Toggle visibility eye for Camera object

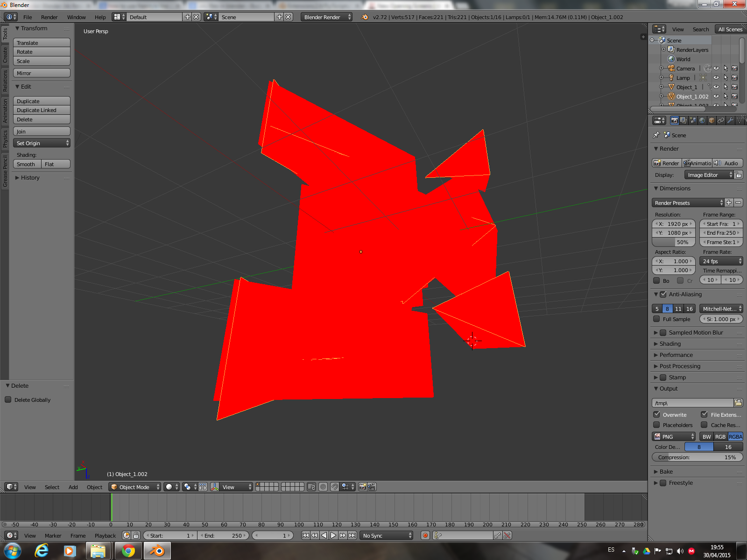pyautogui.click(x=716, y=68)
